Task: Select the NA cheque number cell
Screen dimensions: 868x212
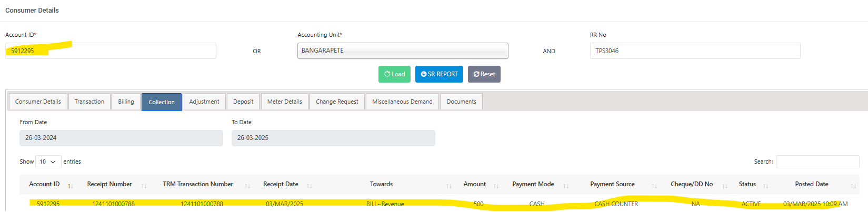Action: coord(695,204)
